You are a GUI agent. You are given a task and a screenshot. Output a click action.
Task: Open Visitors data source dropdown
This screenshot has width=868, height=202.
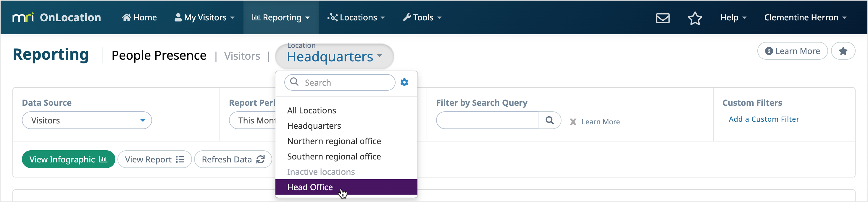tap(87, 120)
